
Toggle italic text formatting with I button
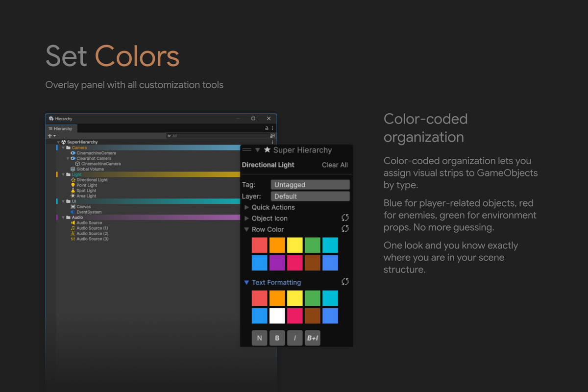point(294,338)
